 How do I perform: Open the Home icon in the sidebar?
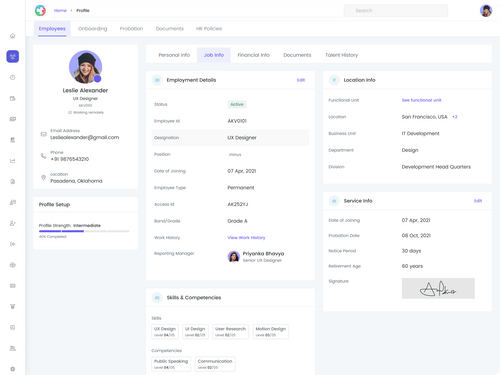[13, 36]
